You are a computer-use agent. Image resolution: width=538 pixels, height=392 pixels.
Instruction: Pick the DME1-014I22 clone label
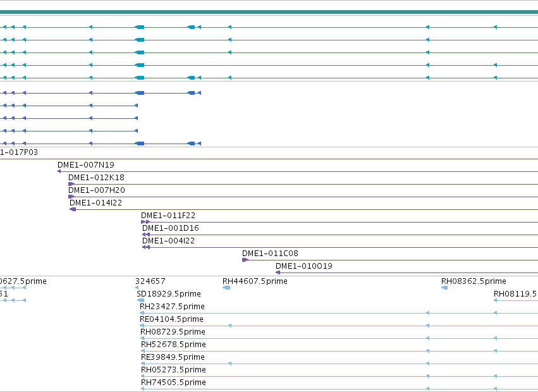(95, 203)
